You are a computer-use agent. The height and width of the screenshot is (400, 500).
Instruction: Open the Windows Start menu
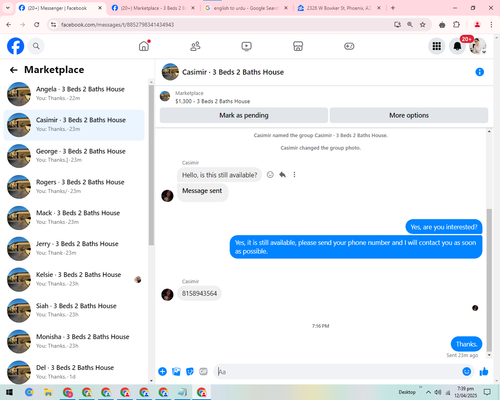point(9,392)
